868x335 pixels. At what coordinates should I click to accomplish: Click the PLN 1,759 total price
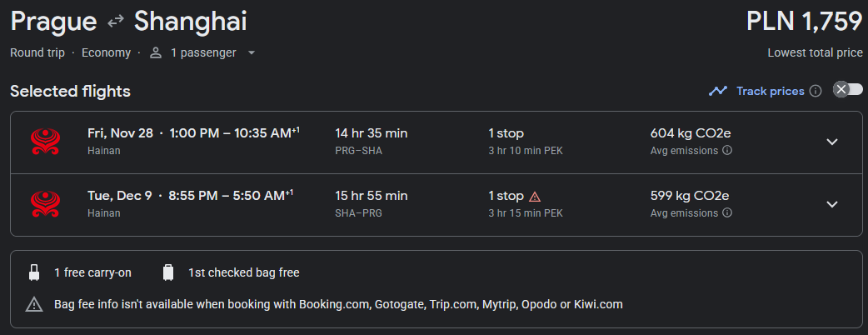point(804,22)
